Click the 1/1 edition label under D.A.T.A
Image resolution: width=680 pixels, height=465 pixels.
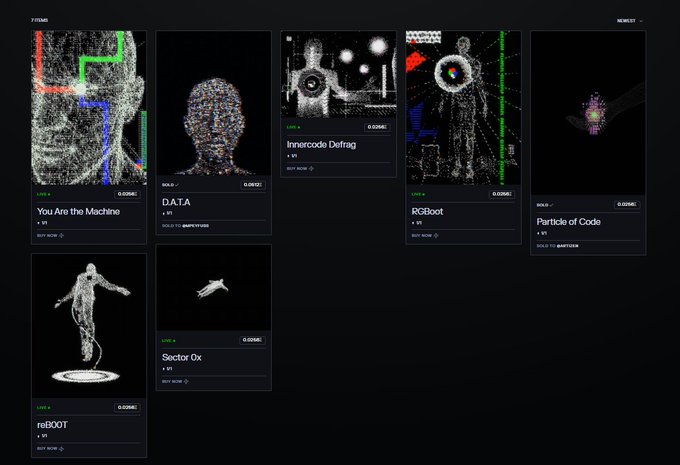click(x=167, y=213)
